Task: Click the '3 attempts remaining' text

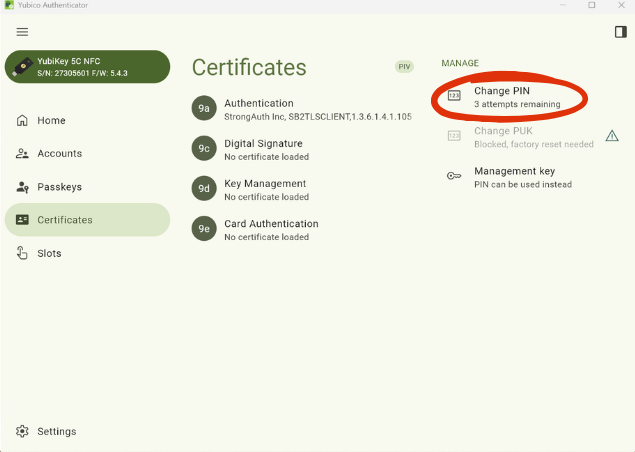Action: pos(517,104)
